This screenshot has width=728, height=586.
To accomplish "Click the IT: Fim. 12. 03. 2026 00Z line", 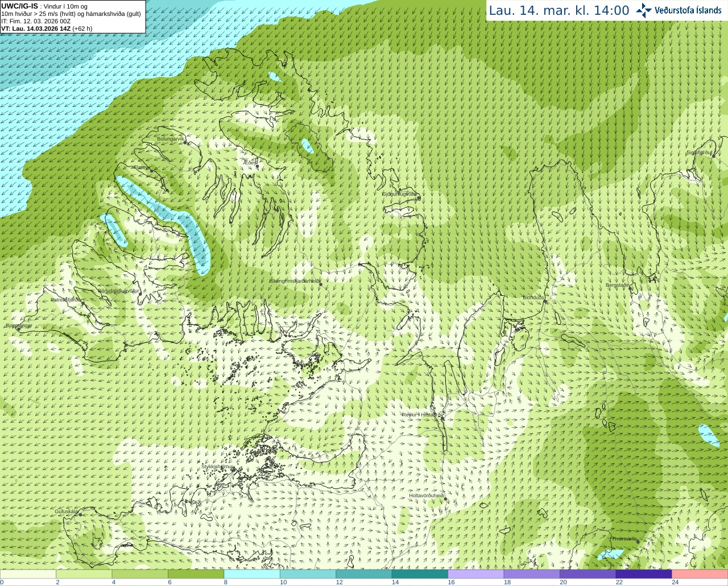I will (36, 21).
